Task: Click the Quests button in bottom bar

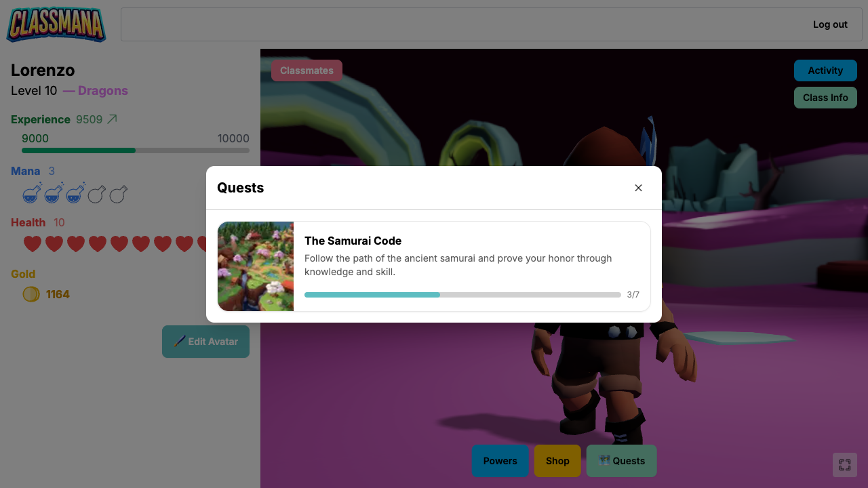Action: click(x=621, y=461)
